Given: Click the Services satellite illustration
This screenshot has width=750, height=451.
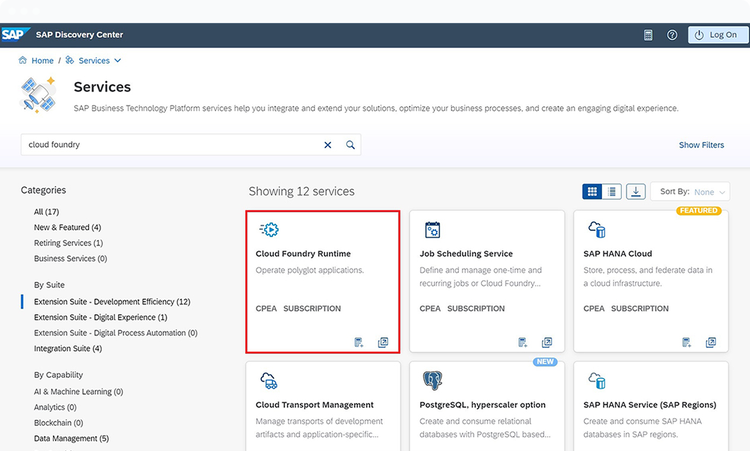Looking at the screenshot, I should tap(38, 95).
